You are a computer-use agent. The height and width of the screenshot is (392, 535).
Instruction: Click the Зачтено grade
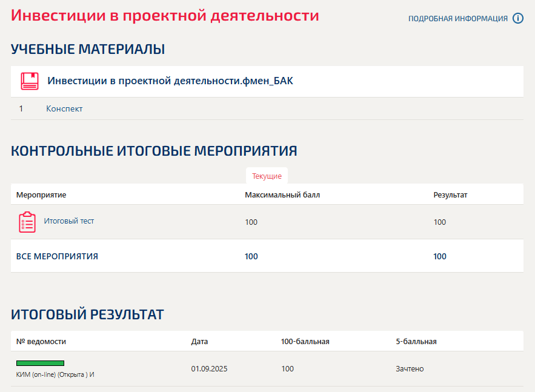410,369
